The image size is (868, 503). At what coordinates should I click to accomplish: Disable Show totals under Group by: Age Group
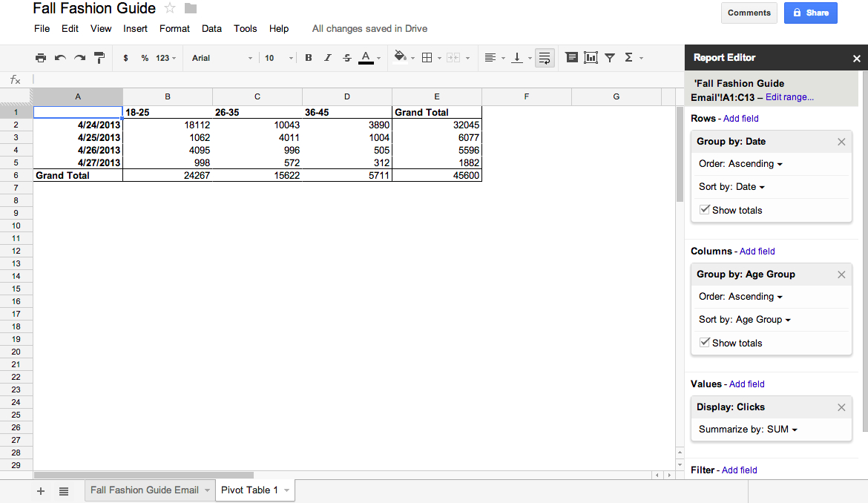[x=704, y=343]
